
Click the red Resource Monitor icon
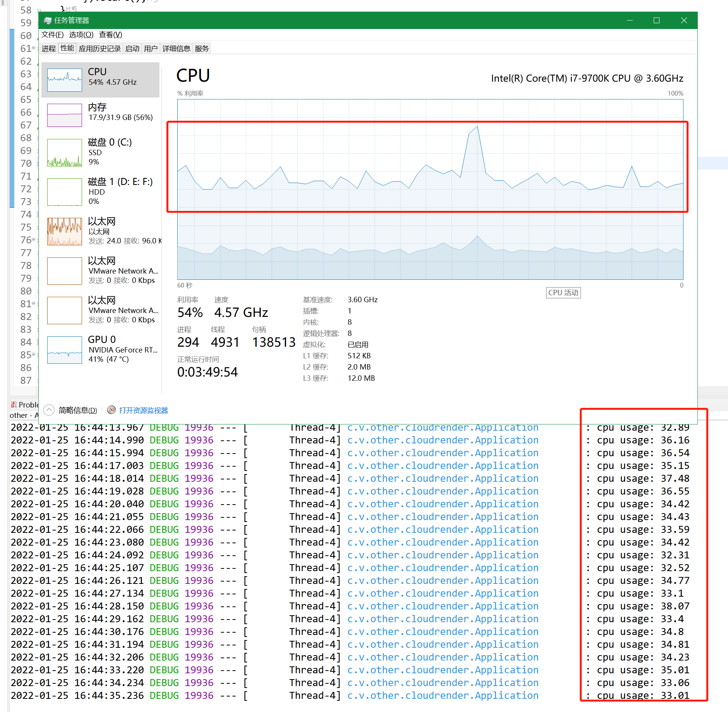pyautogui.click(x=111, y=410)
